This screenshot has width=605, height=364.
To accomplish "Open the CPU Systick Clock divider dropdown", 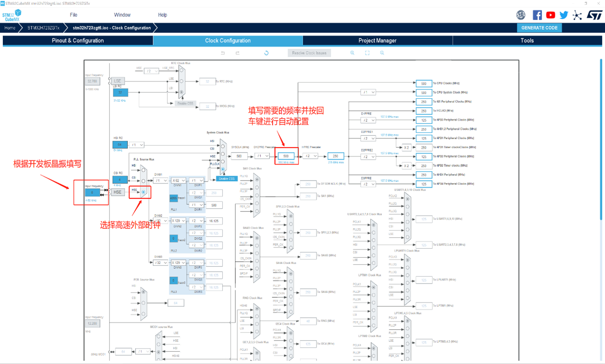I will tap(368, 92).
